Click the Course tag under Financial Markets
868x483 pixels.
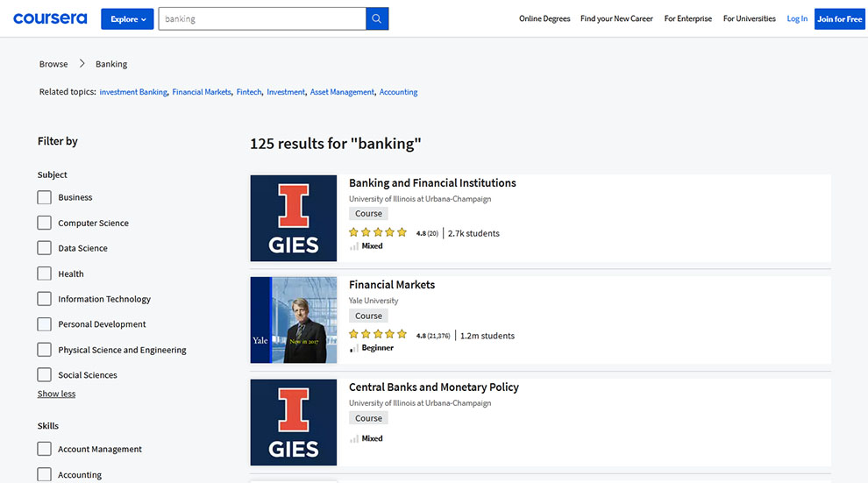click(368, 316)
